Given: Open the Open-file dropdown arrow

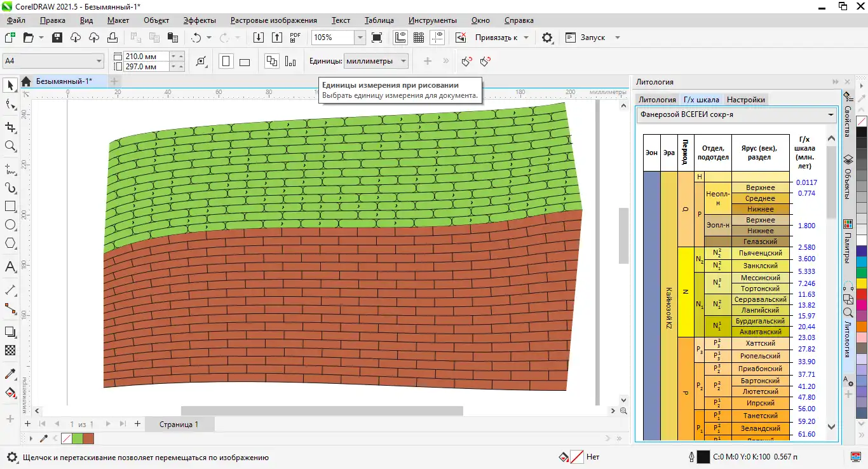Looking at the screenshot, I should (41, 37).
